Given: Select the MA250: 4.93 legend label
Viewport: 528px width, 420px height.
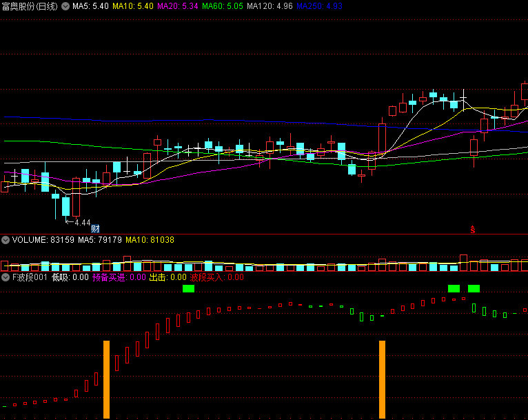Looking at the screenshot, I should (320, 6).
